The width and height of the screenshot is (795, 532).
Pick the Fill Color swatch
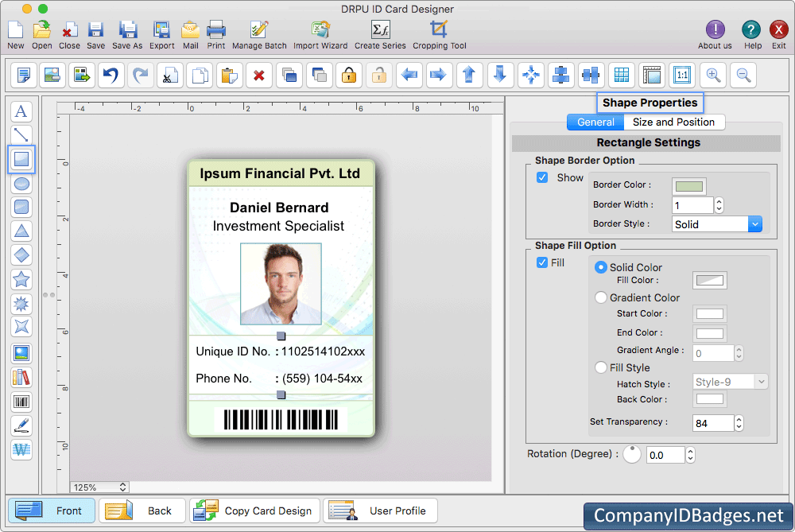click(710, 280)
